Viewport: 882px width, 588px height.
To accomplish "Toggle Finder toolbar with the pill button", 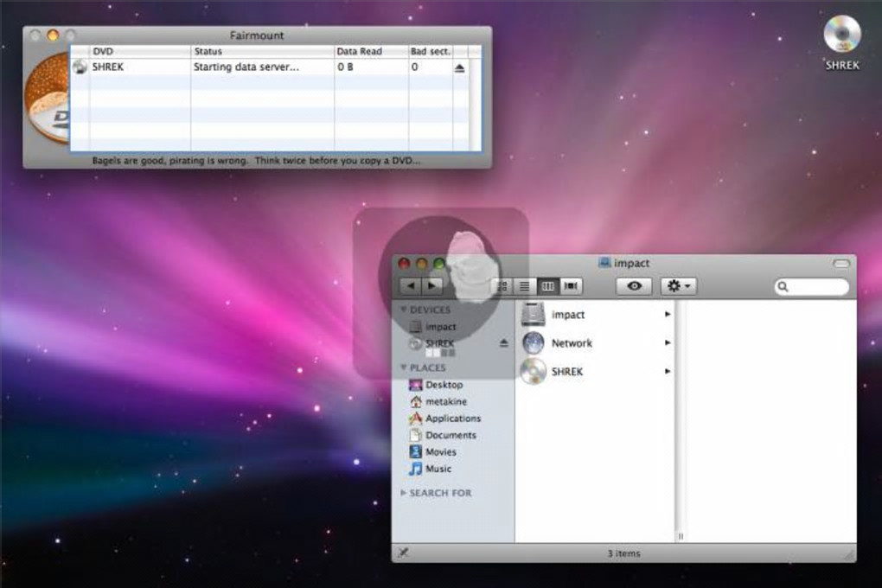I will [841, 264].
